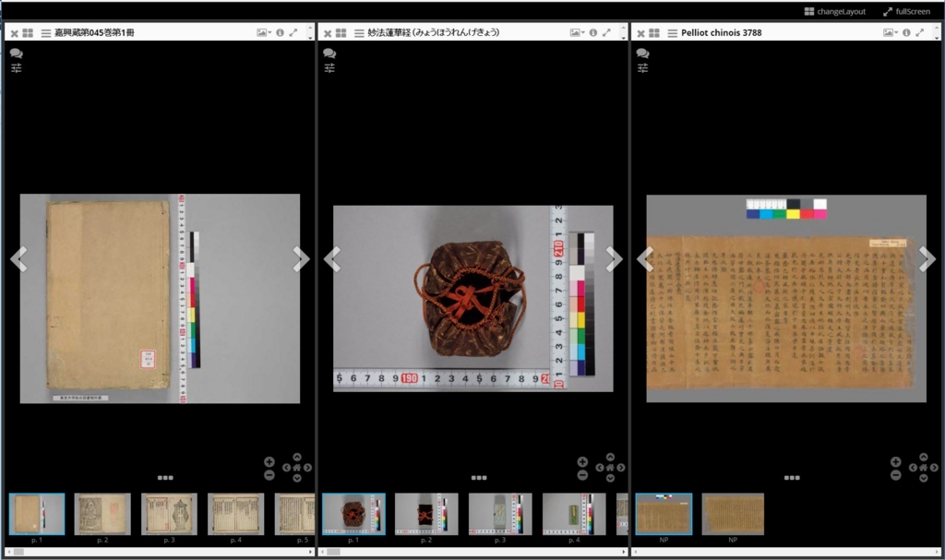Toggle thumbnail strip three-dots handle in 嘉興藏 window

click(x=165, y=477)
